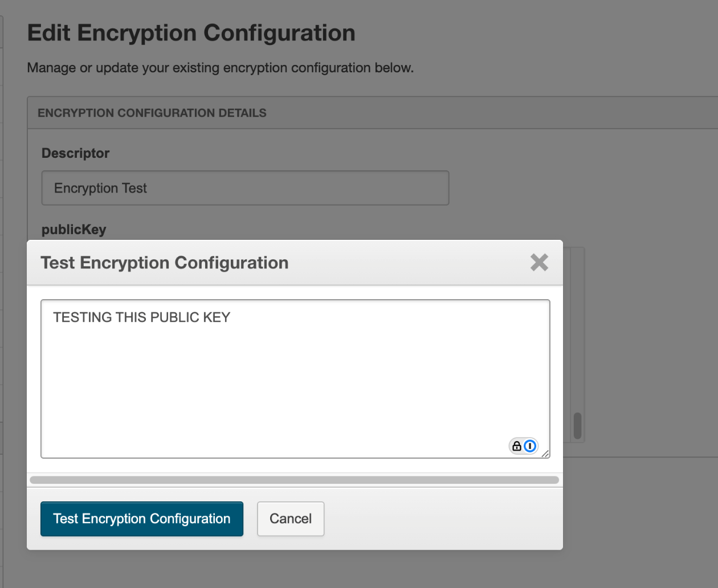Cancel the encryption test dialog
718x588 pixels.
click(x=291, y=518)
